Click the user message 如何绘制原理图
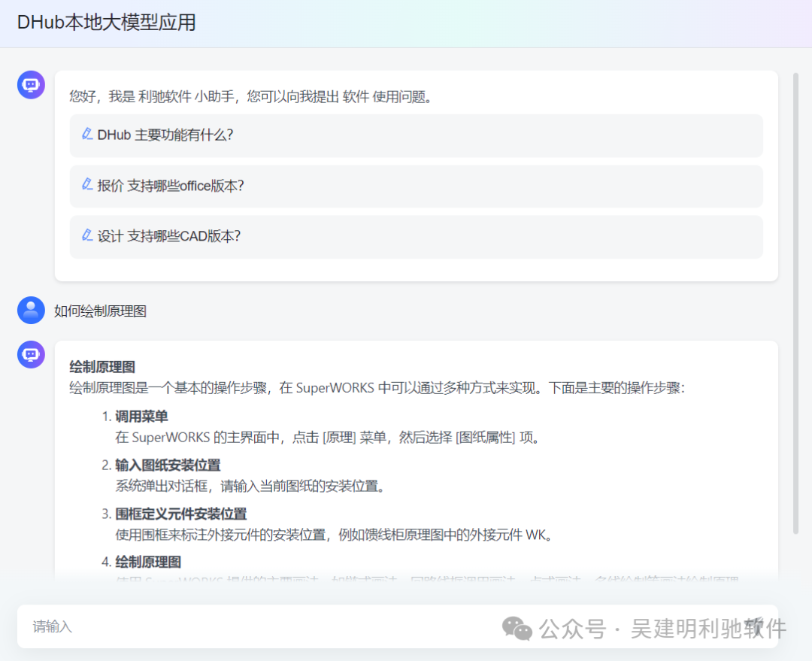 [x=101, y=311]
